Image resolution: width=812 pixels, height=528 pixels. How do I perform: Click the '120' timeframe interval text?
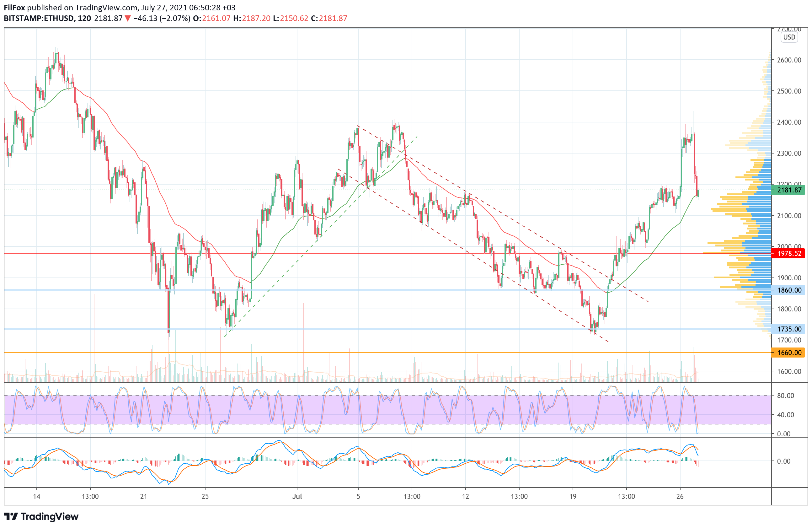coord(84,19)
